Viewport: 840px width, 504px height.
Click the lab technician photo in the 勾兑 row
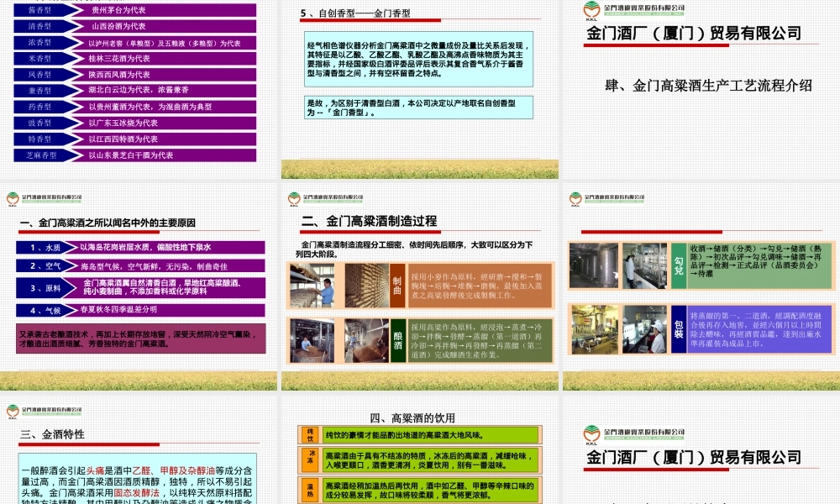(645, 266)
